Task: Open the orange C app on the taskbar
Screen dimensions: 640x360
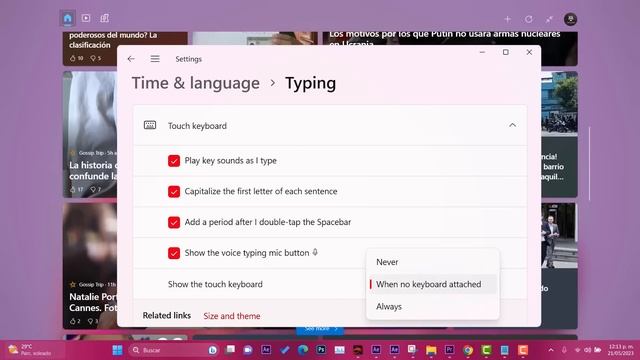Action: click(523, 350)
